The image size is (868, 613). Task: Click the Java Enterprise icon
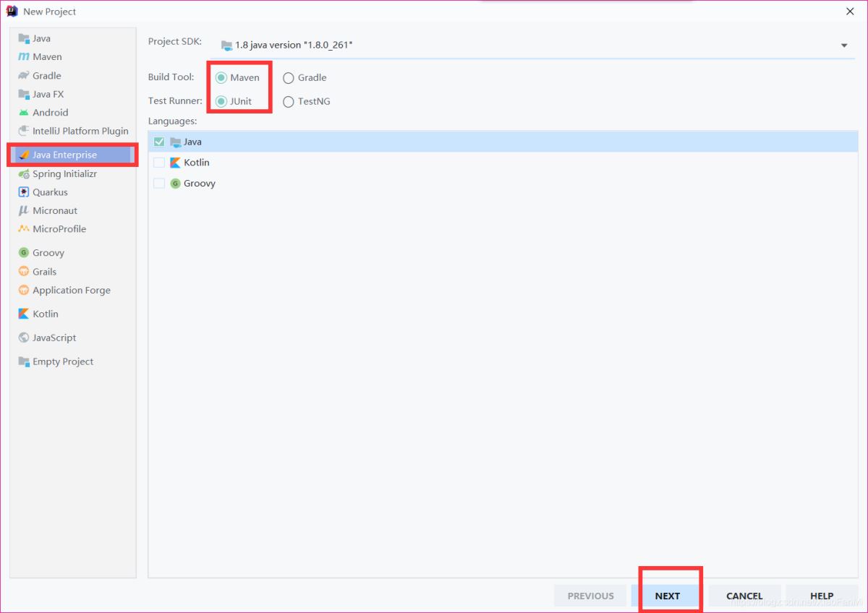[x=24, y=155]
